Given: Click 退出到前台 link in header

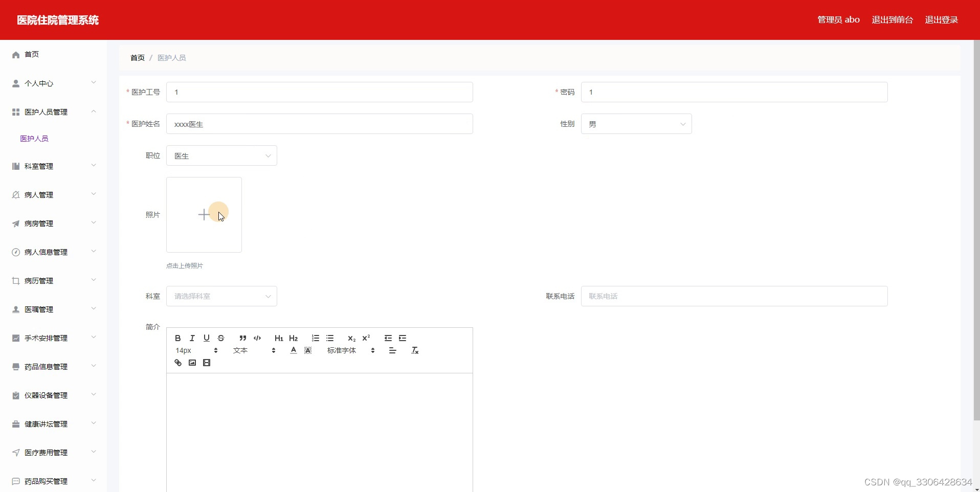Looking at the screenshot, I should click(892, 20).
